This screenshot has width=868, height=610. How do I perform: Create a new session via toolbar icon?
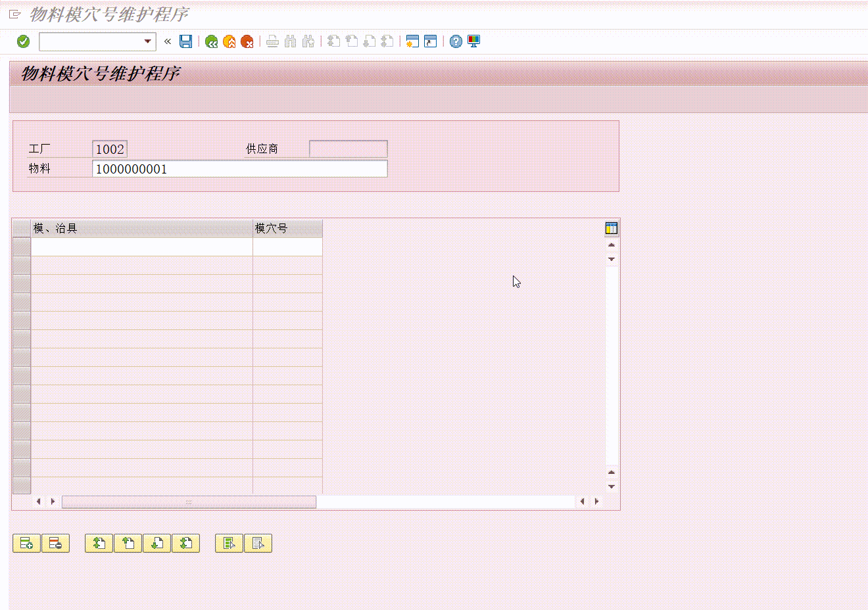click(412, 41)
